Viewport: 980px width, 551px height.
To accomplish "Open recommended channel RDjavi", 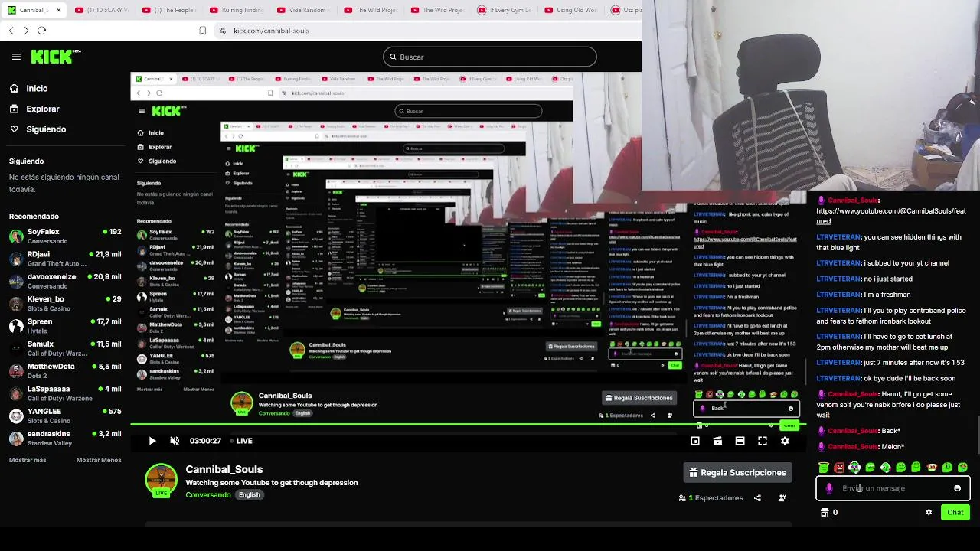I will [x=65, y=258].
